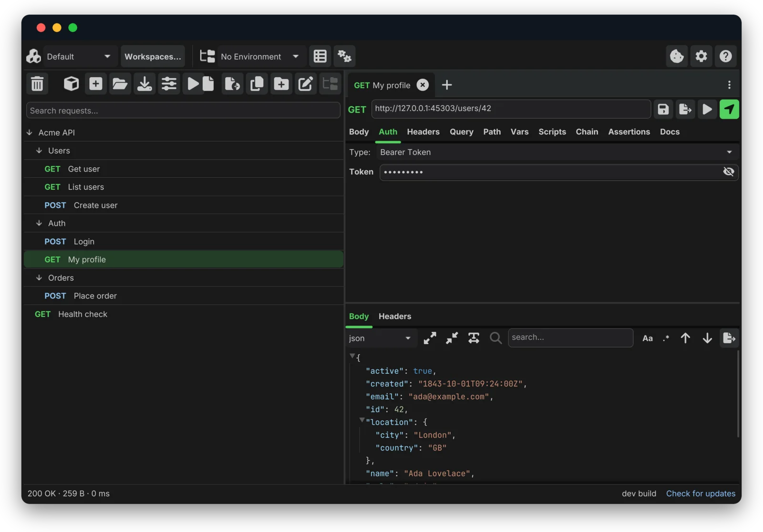Click the export request icon beside save
The image size is (763, 532).
(685, 109)
